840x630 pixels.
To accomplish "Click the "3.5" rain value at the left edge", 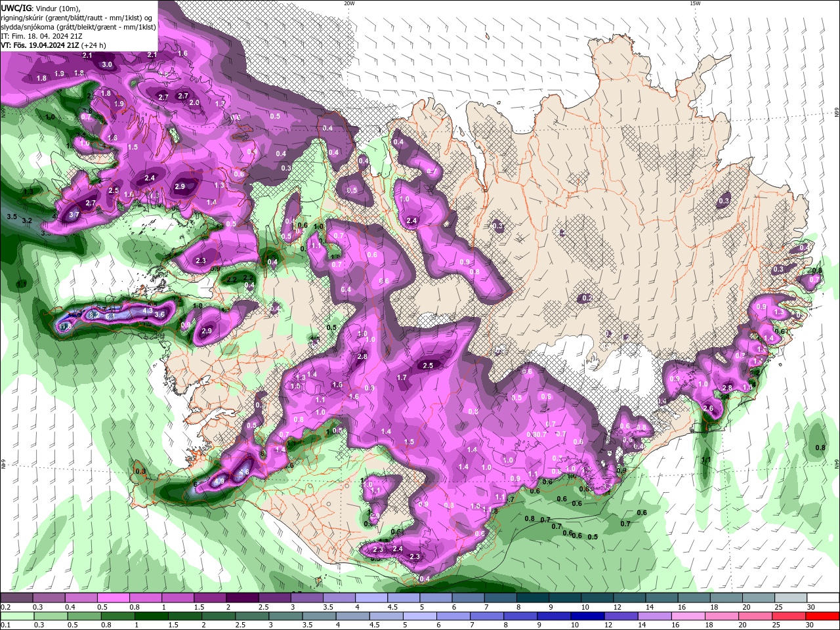I will pyautogui.click(x=12, y=217).
